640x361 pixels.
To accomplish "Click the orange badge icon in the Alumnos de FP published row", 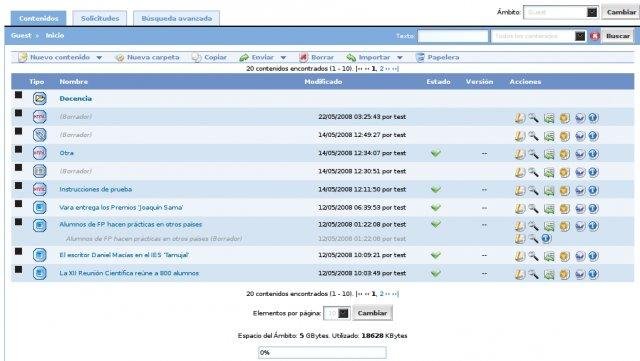I will (564, 225).
